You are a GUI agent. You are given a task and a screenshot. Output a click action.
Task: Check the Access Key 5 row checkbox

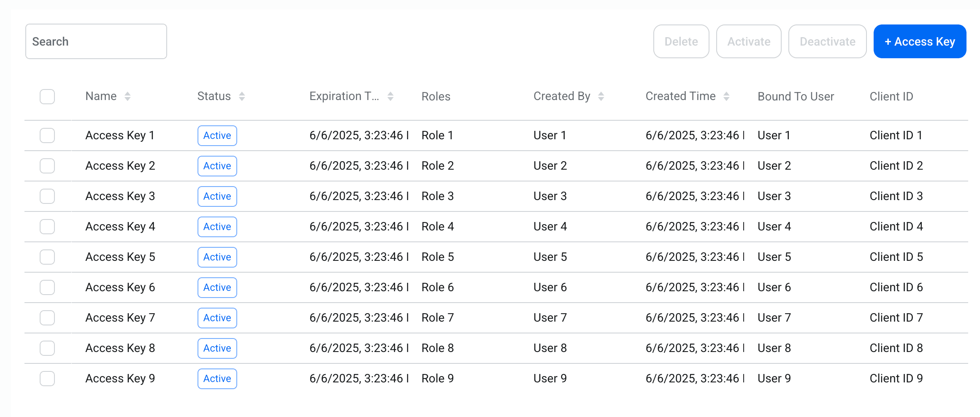47,257
